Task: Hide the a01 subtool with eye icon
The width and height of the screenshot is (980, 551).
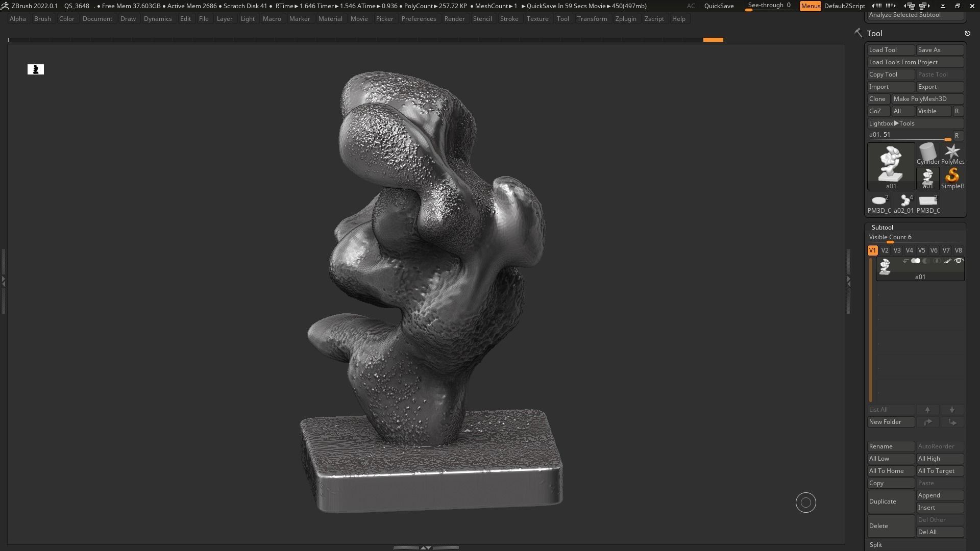Action: [x=959, y=261]
